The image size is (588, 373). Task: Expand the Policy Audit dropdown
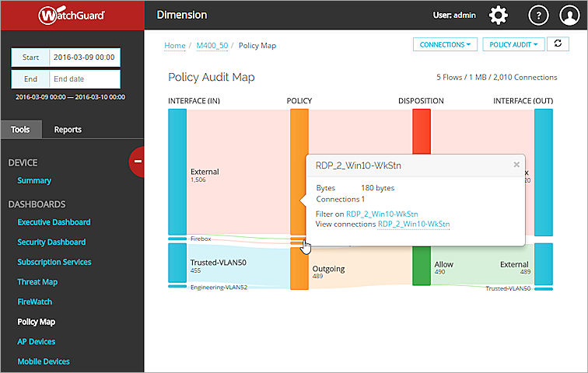tap(513, 45)
